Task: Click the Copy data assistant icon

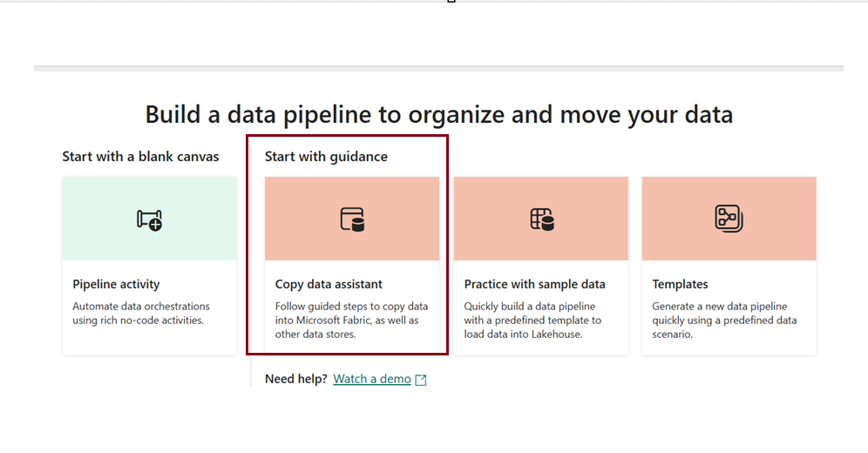Action: (x=352, y=220)
